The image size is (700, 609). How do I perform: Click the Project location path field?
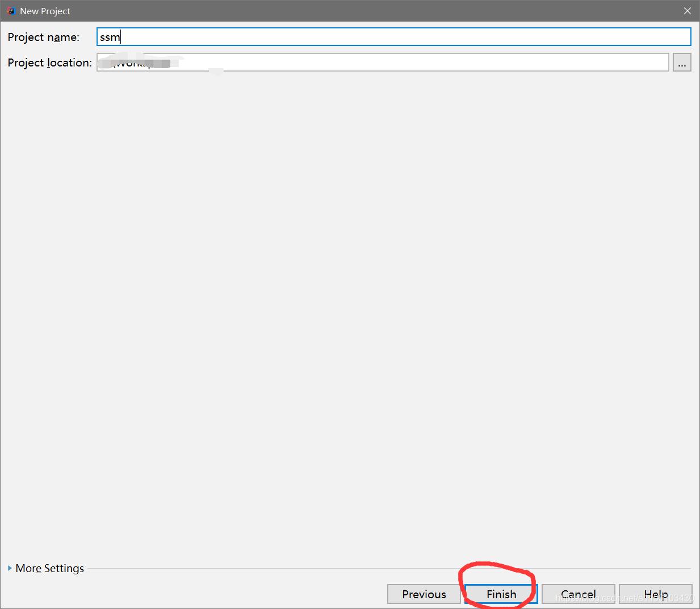click(383, 62)
